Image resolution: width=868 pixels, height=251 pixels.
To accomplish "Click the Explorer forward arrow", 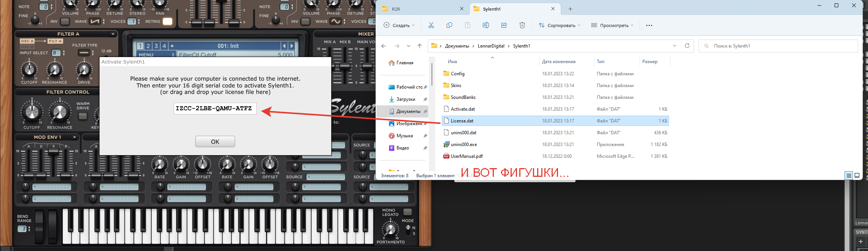I will (397, 46).
